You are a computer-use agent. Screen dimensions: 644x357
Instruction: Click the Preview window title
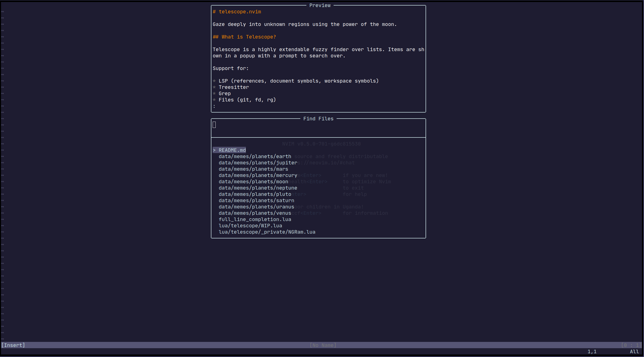320,6
